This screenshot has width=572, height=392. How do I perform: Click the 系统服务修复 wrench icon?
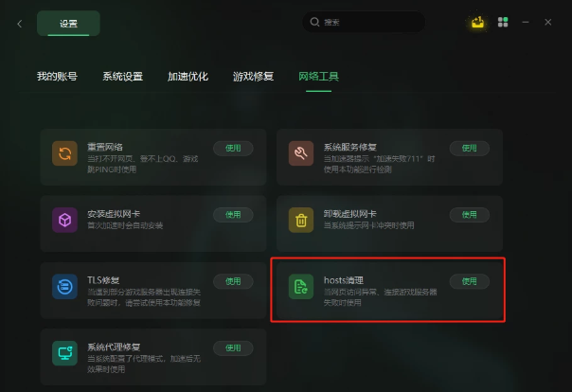click(301, 153)
